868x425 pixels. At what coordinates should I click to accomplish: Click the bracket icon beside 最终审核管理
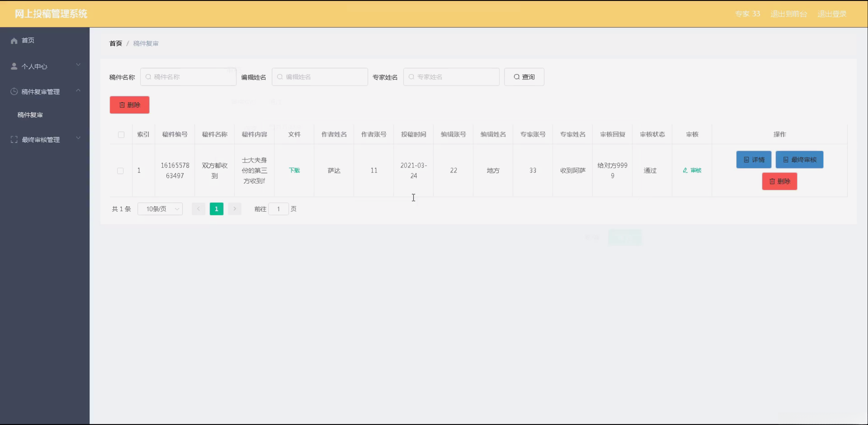pyautogui.click(x=14, y=140)
